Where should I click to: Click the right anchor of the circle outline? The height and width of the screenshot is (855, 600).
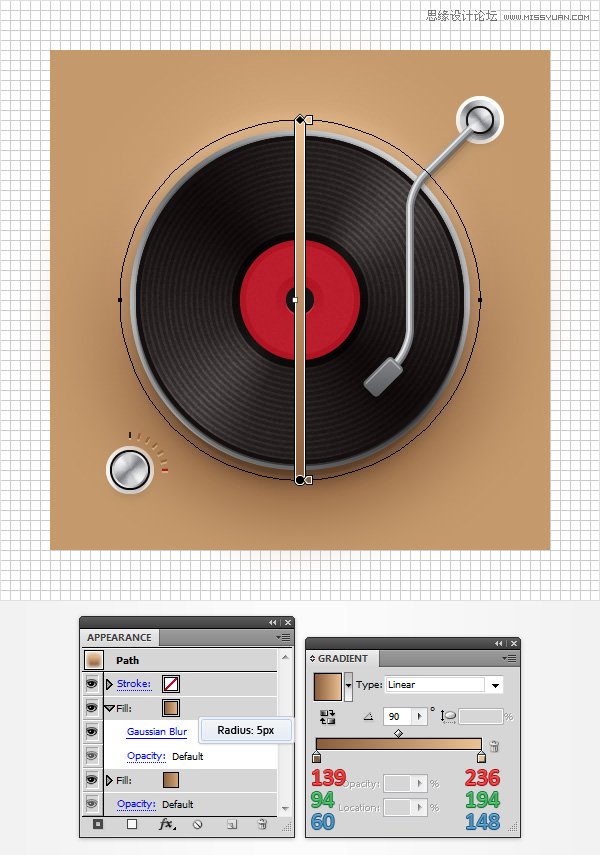(x=479, y=299)
